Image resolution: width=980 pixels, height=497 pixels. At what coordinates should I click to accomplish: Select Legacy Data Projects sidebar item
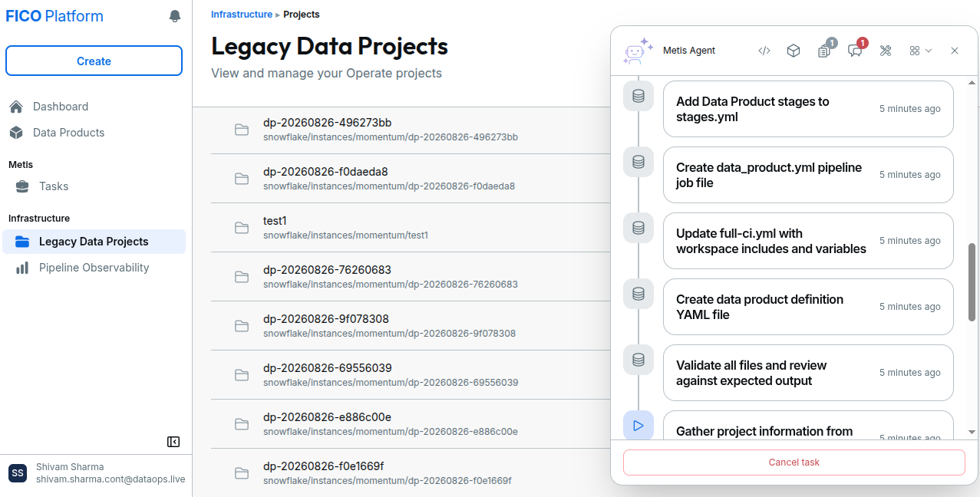click(94, 242)
